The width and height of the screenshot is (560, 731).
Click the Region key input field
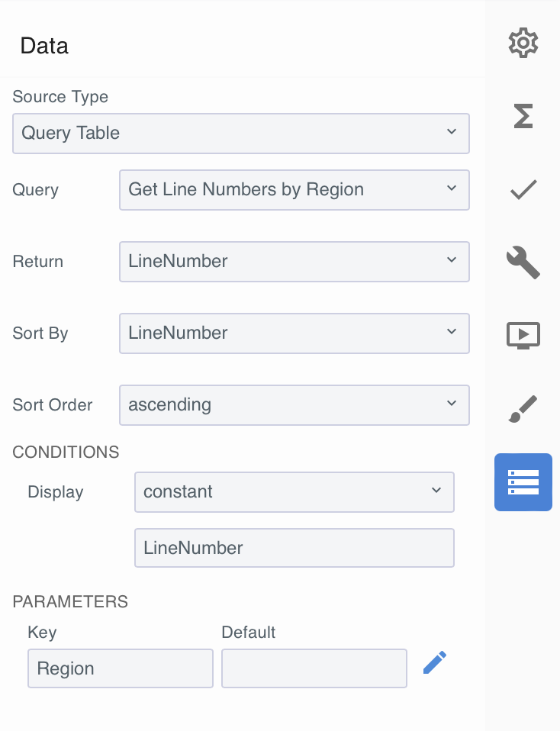pos(121,668)
